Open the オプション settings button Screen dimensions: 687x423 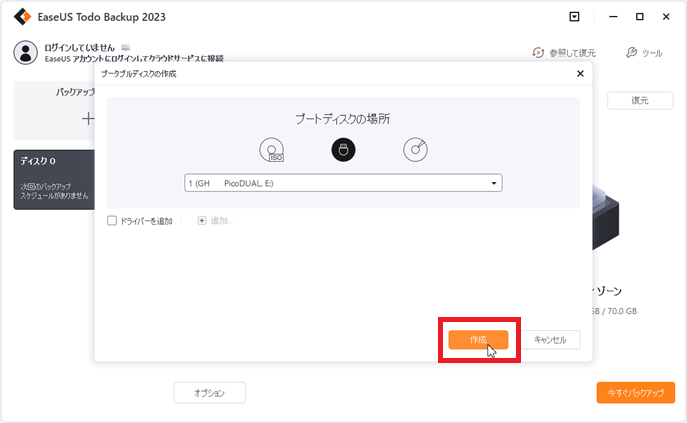click(x=210, y=393)
